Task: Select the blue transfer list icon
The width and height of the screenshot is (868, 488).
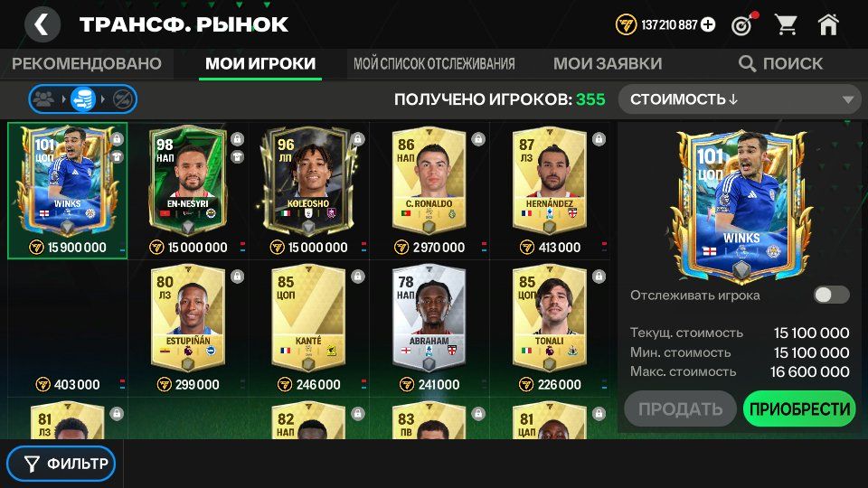Action: coord(83,99)
